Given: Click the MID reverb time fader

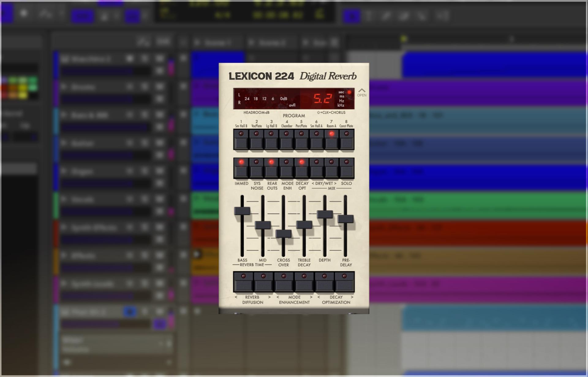Looking at the screenshot, I should [x=263, y=225].
